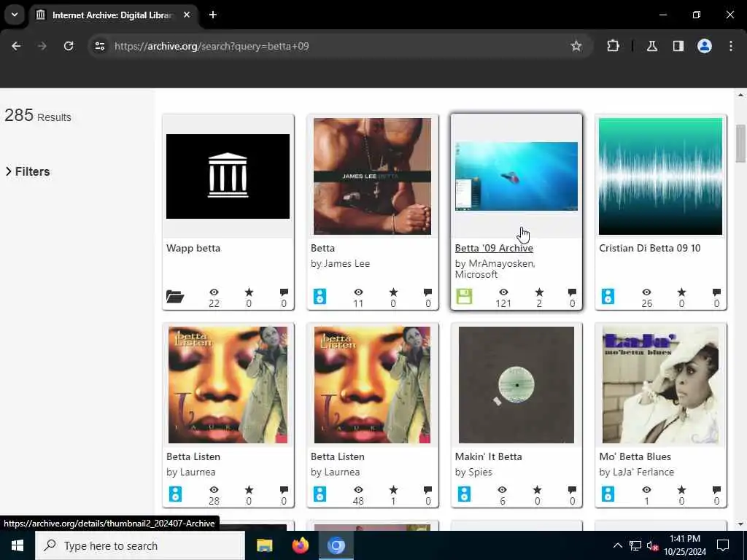The height and width of the screenshot is (560, 747).
Task: Toggle the browser side panel icon
Action: pyautogui.click(x=678, y=46)
